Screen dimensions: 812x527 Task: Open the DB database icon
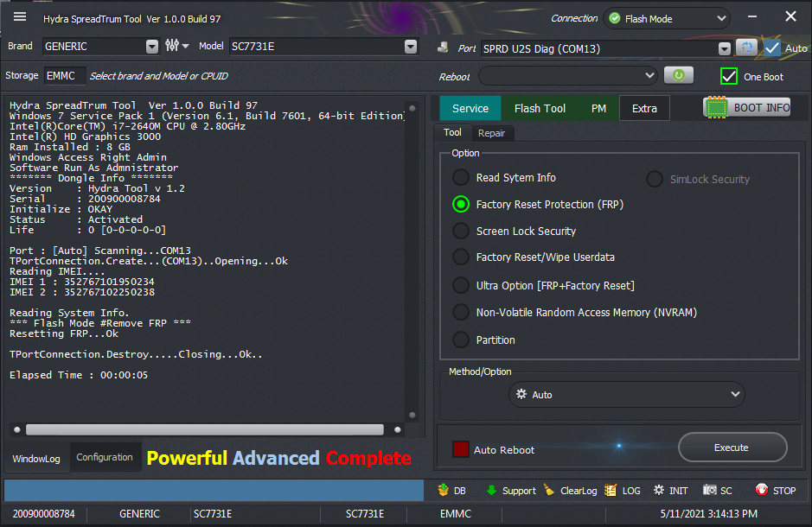click(444, 490)
